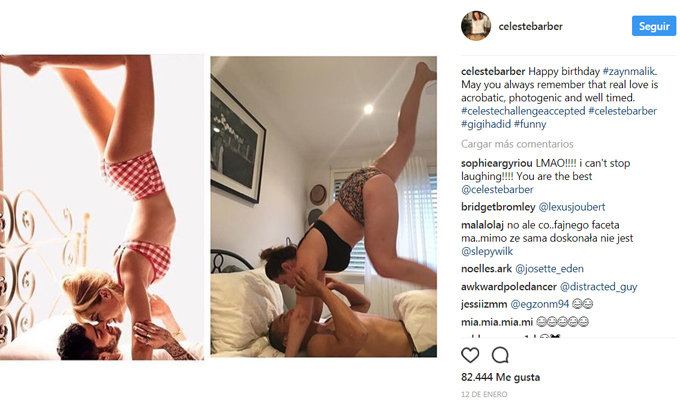Open the @josette_eden mention

(x=549, y=269)
